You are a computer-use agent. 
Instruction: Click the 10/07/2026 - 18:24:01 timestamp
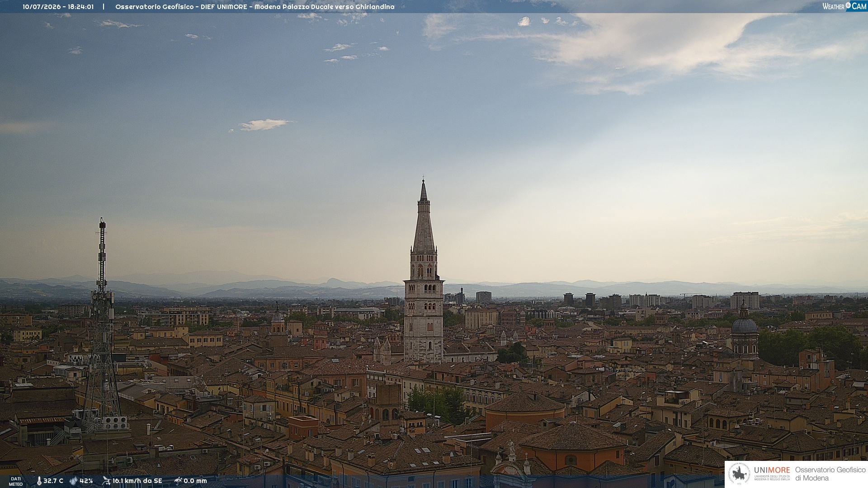point(58,7)
